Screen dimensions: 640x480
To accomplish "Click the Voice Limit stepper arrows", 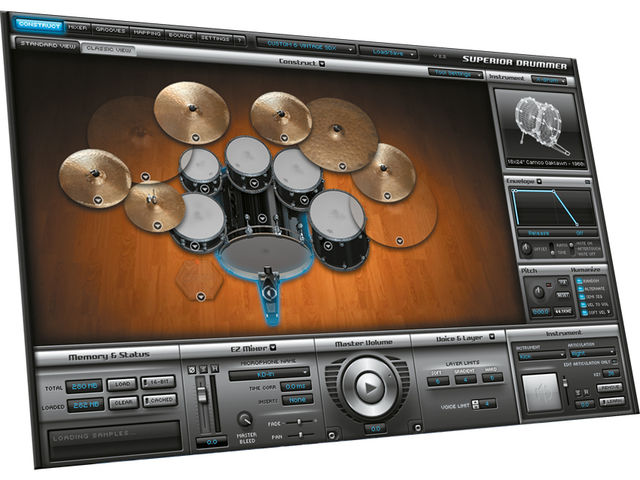I will (475, 404).
